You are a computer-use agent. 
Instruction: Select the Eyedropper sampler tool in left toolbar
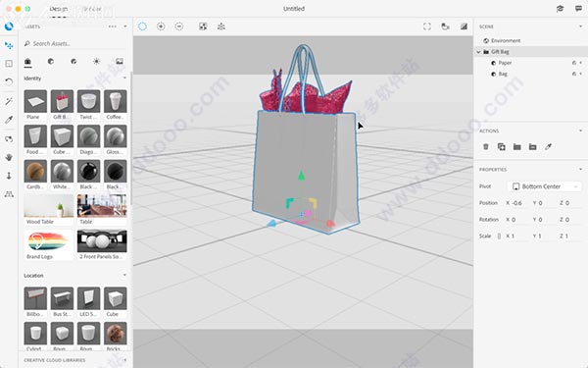9,120
